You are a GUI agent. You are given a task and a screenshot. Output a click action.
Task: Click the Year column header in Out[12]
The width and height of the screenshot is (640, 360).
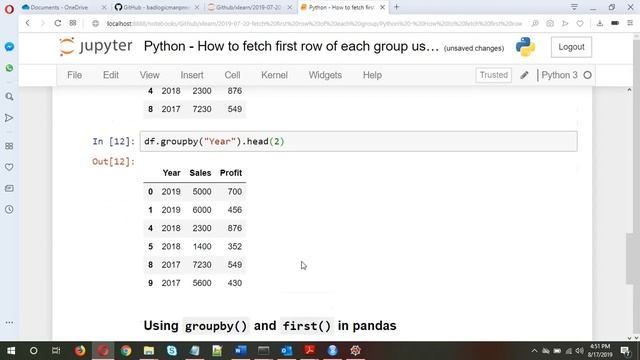coord(171,173)
